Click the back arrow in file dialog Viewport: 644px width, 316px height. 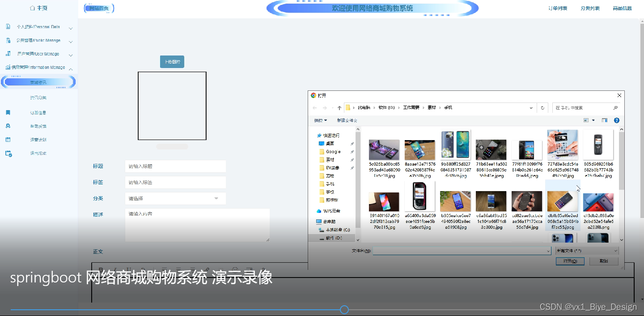(x=315, y=108)
